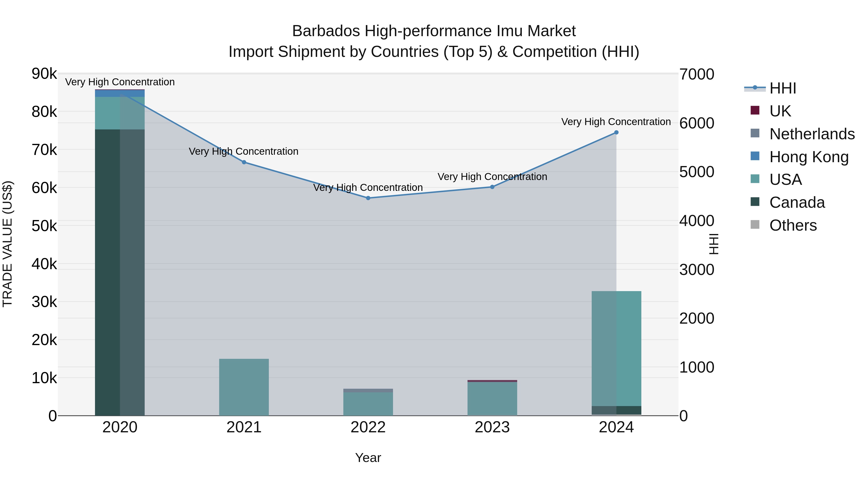
Task: Click the 2021 x-axis label
Action: coord(244,427)
